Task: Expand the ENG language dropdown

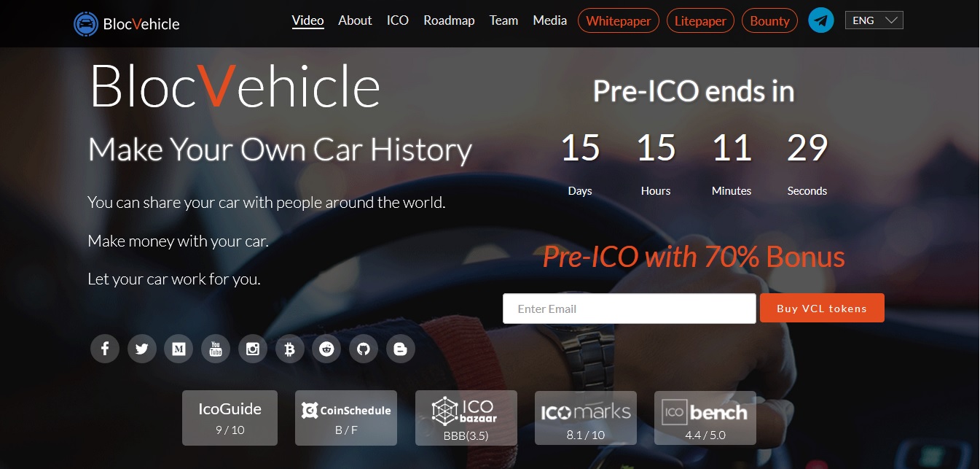Action: click(874, 20)
